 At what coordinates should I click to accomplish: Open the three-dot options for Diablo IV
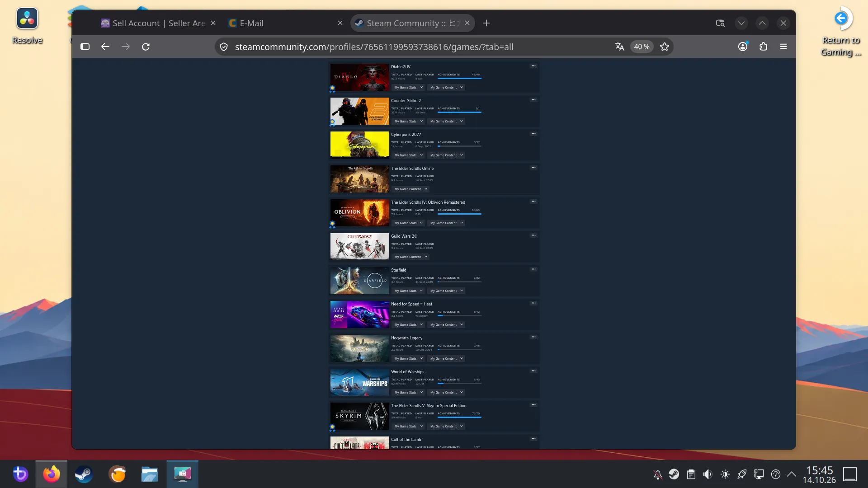point(533,66)
